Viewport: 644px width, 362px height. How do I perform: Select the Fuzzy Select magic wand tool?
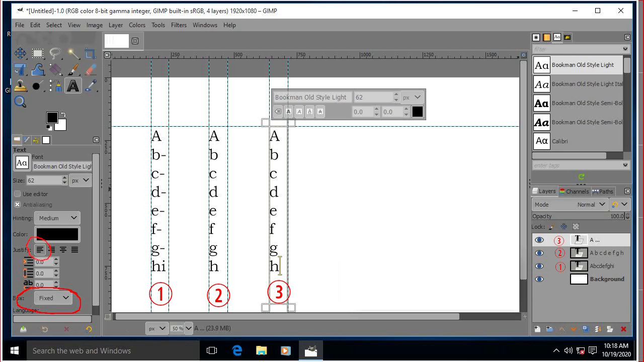click(x=73, y=53)
